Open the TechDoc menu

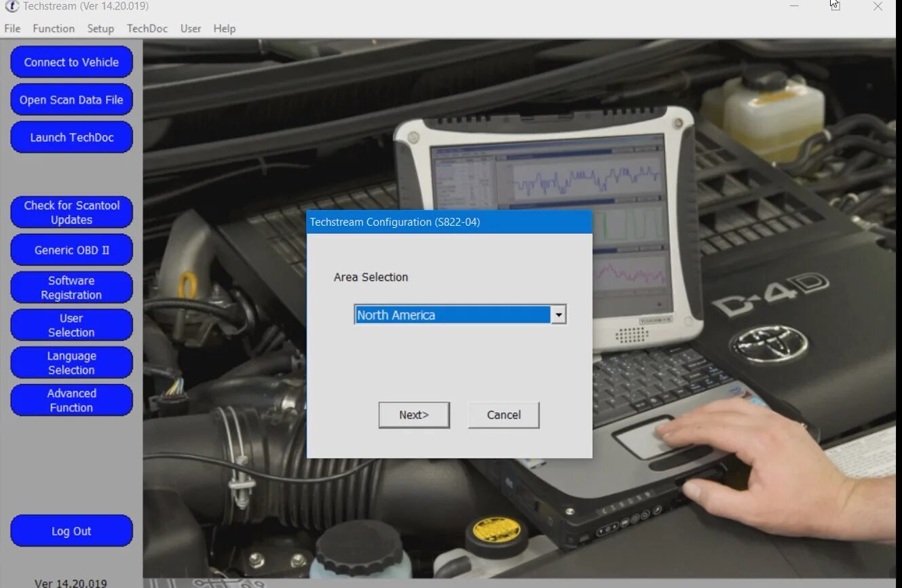pyautogui.click(x=147, y=28)
